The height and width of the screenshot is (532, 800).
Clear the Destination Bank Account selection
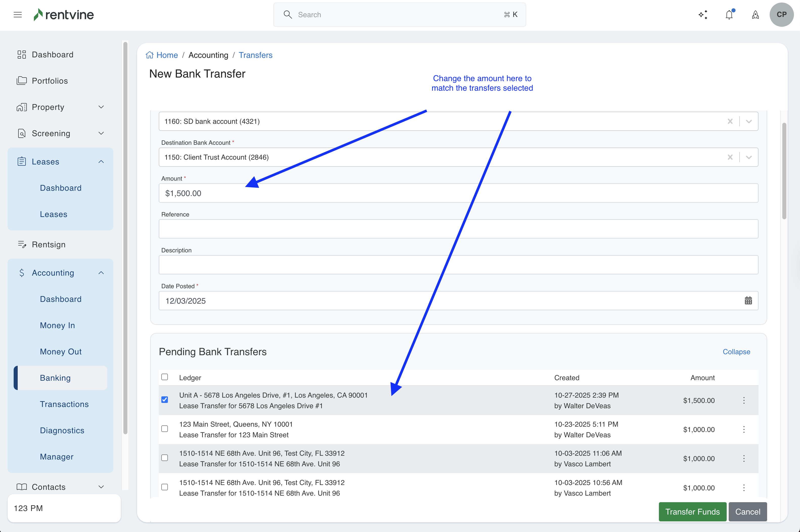coord(730,157)
